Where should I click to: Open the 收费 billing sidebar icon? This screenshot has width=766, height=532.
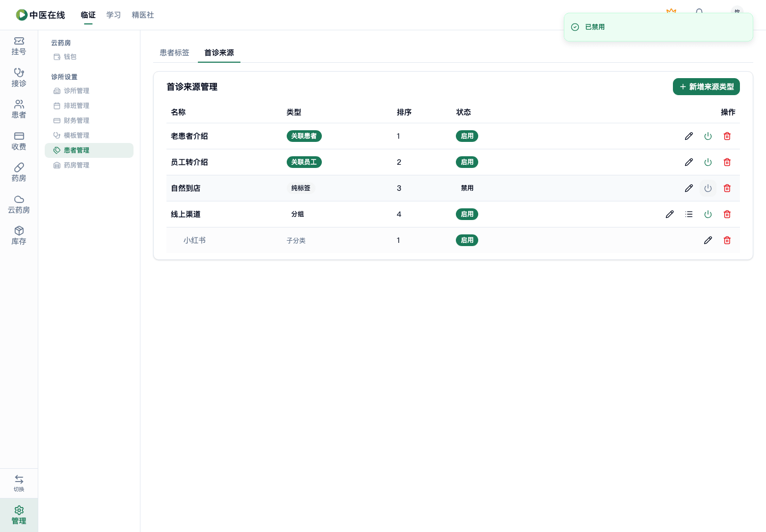pyautogui.click(x=19, y=141)
